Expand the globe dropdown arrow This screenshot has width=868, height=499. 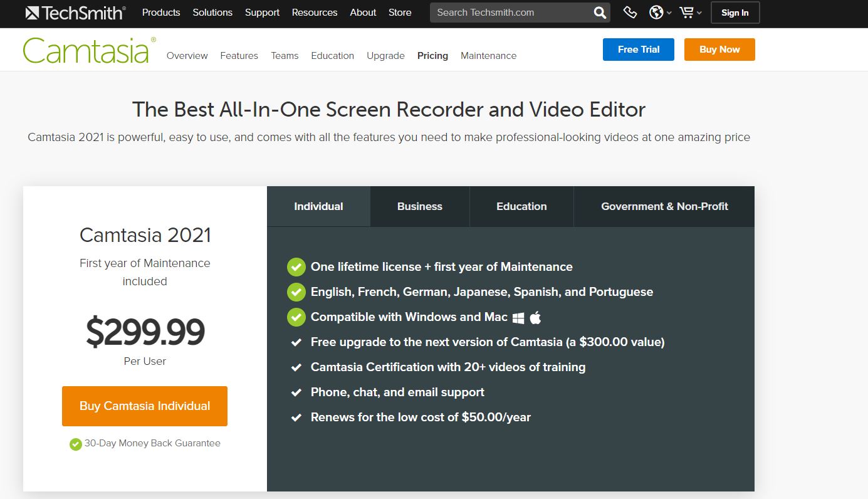coord(669,13)
